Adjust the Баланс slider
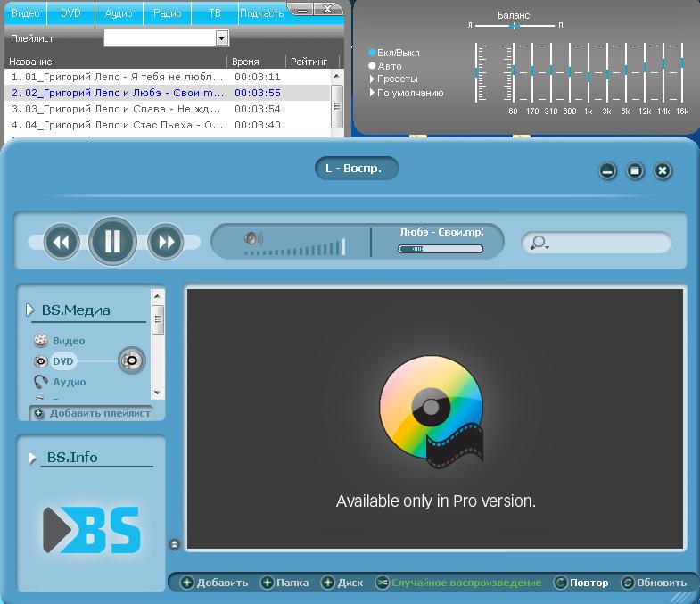Image resolution: width=700 pixels, height=604 pixels. (x=514, y=26)
